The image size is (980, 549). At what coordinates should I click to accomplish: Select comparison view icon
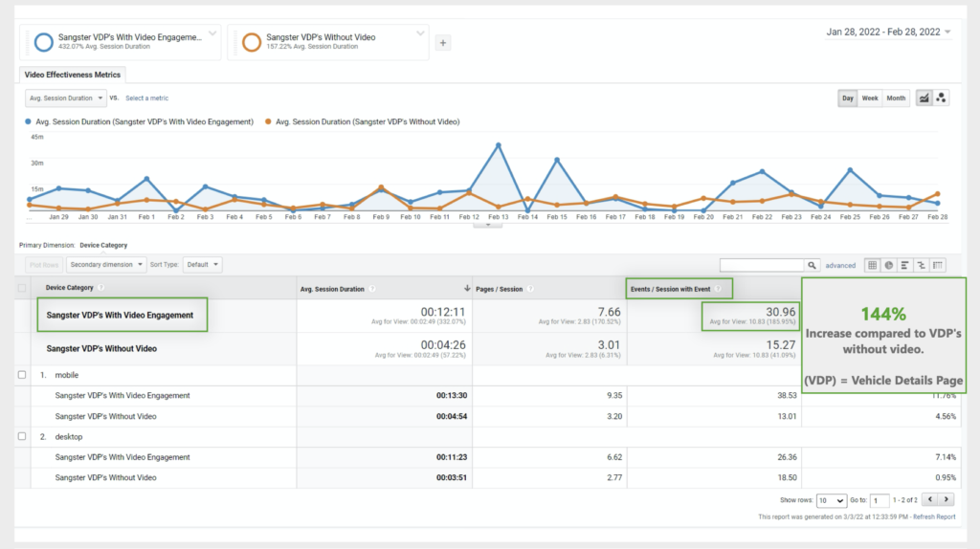pyautogui.click(x=922, y=266)
